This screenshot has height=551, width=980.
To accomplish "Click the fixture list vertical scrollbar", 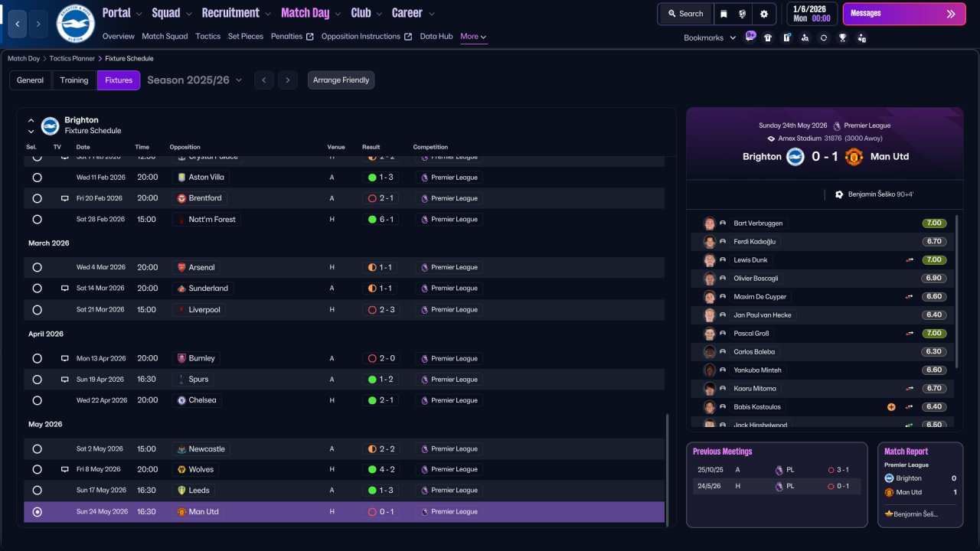I will pos(668,469).
